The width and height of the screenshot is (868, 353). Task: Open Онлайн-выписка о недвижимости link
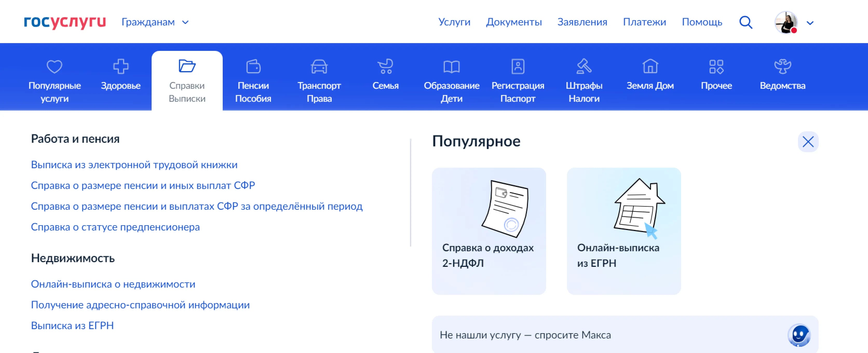coord(113,284)
